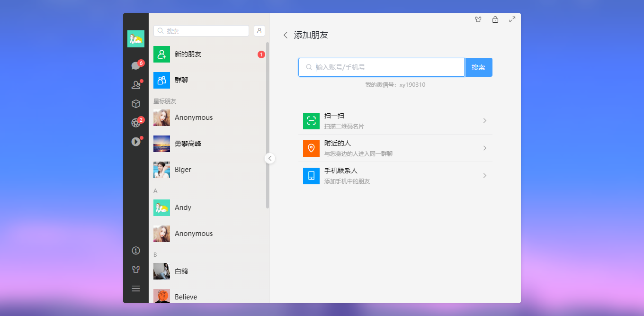The height and width of the screenshot is (316, 644).
Task: Go back using the left arrow
Action: coord(286,35)
